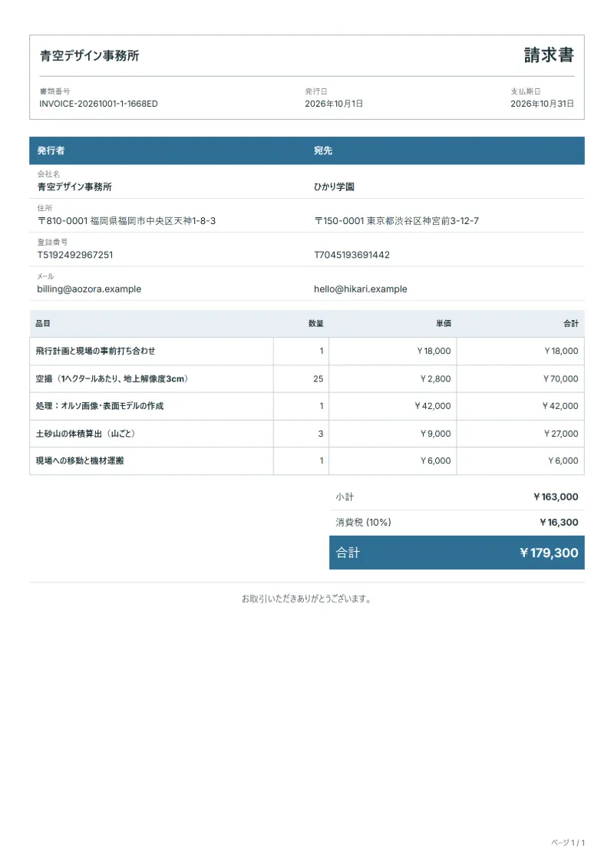Click the 発行者 column header
This screenshot has width=614, height=868.
point(51,150)
